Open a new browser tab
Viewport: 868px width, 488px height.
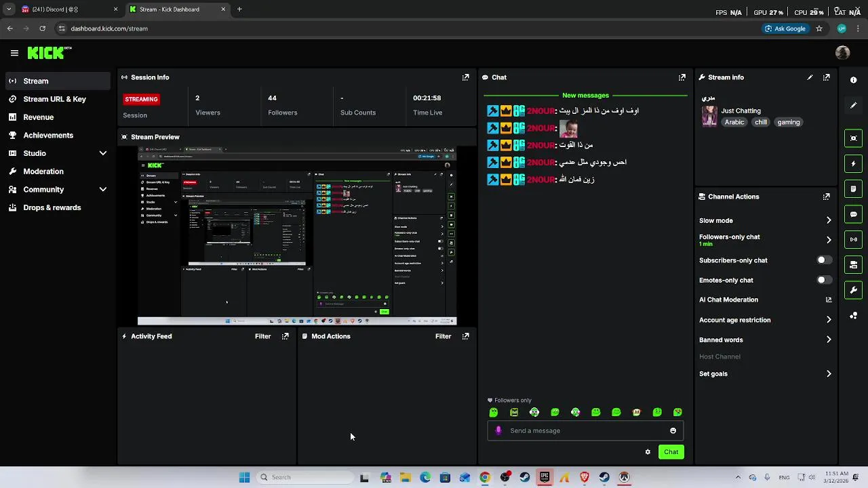click(239, 9)
